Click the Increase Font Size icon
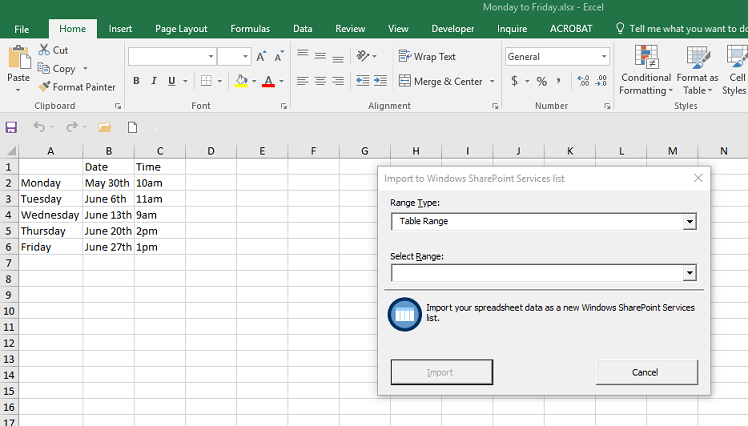The height and width of the screenshot is (426, 748). click(261, 57)
